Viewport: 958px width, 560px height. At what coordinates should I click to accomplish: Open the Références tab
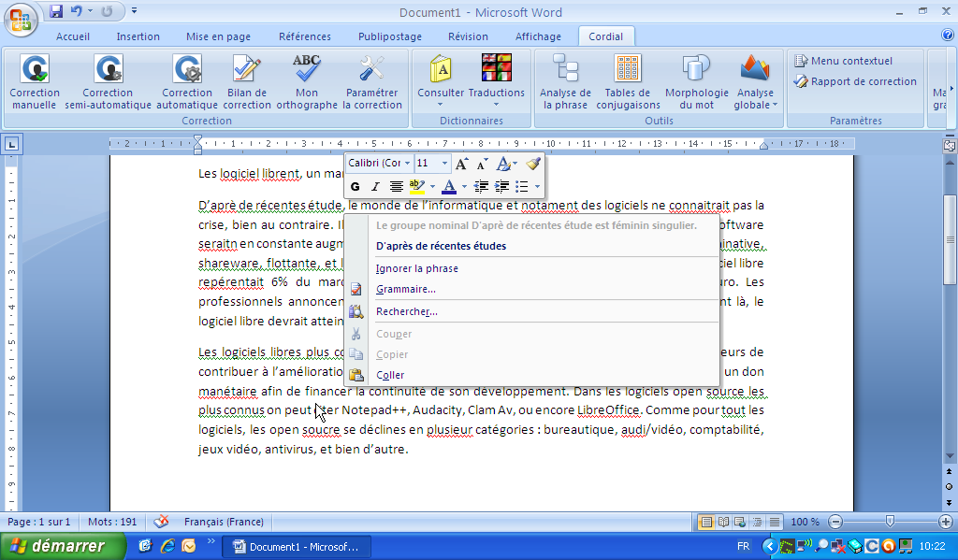click(305, 36)
